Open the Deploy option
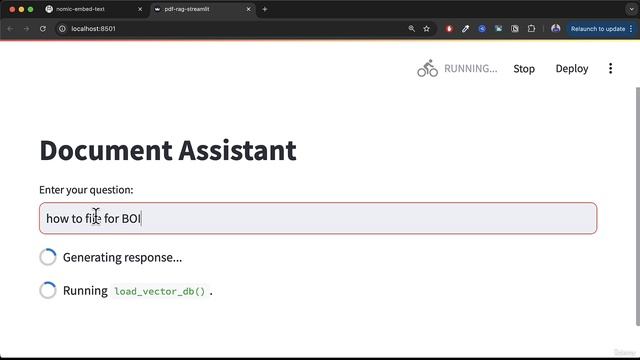 (572, 69)
